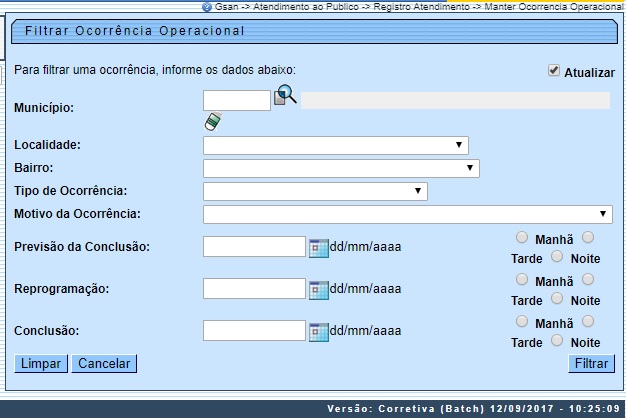Focus the Município code input field
This screenshot has width=626, height=419.
(x=236, y=100)
